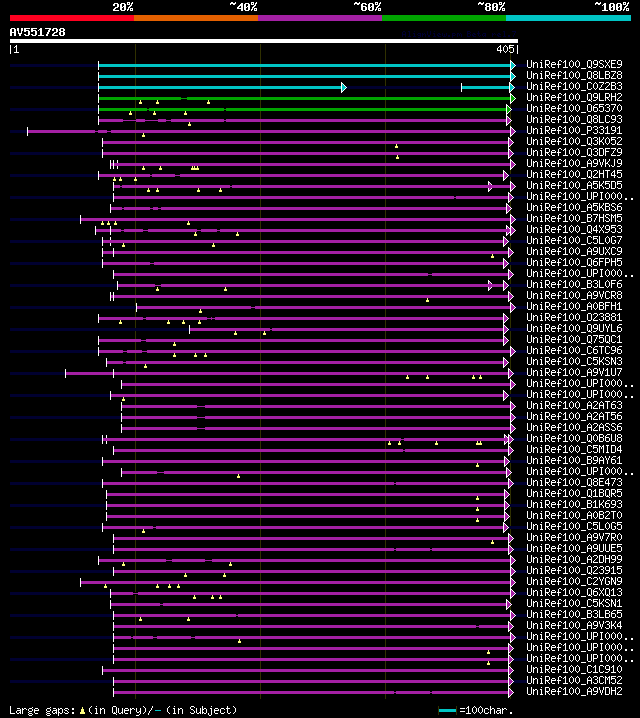Select the UniRef100_B1K693 label
This screenshot has width=640, height=718.
(x=574, y=504)
